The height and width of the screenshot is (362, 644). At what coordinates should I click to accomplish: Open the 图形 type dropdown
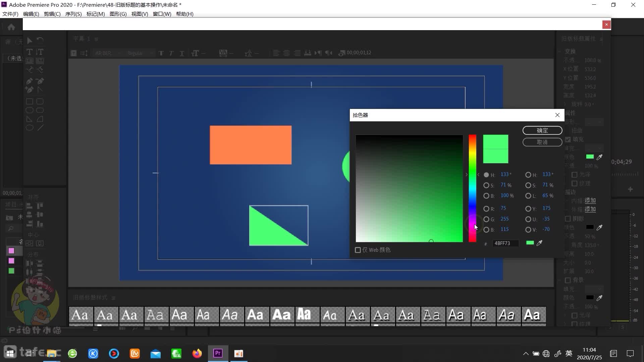tap(594, 122)
